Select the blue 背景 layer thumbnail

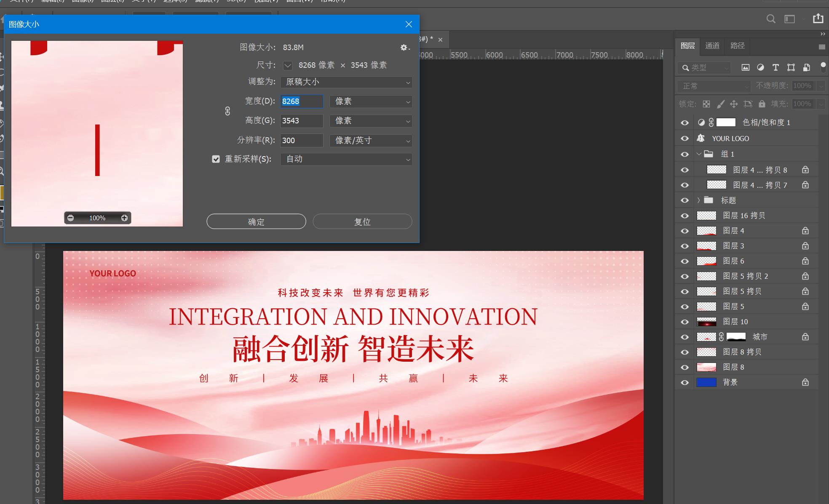click(x=706, y=382)
